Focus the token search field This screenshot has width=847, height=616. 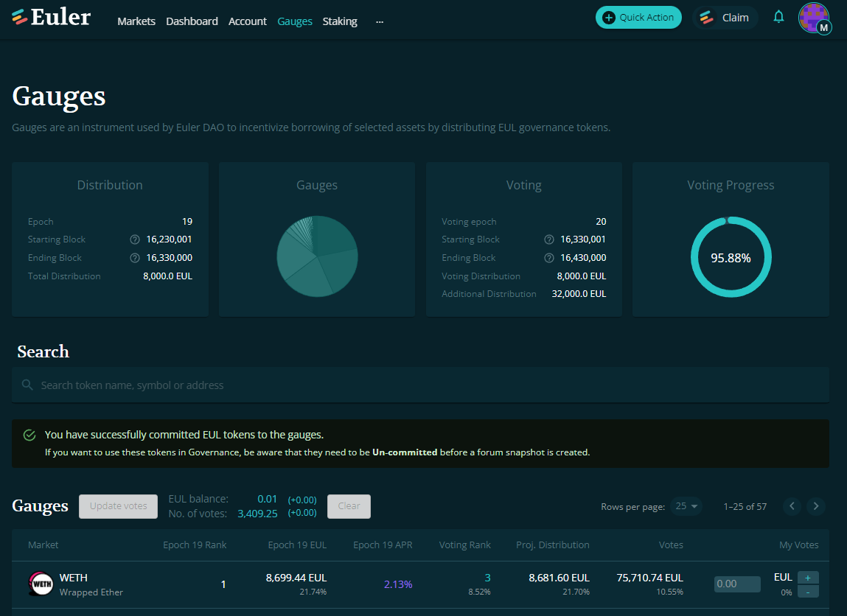coord(420,385)
